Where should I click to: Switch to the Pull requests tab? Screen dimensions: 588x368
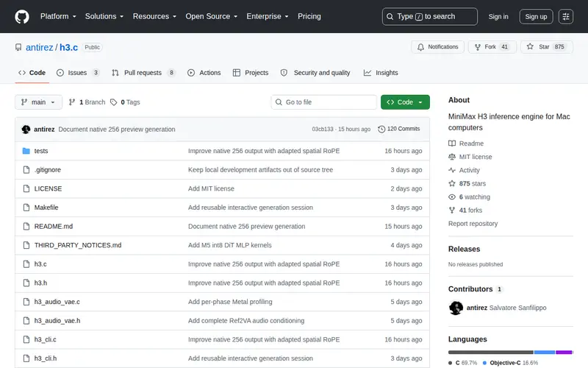pyautogui.click(x=143, y=73)
